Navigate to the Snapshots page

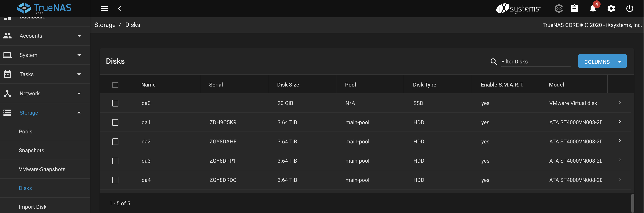(32, 150)
